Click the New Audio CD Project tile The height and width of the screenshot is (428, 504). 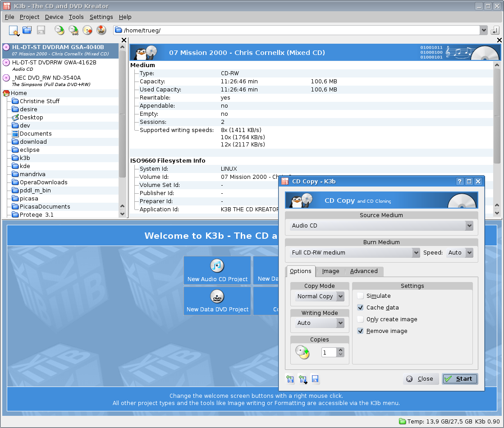[217, 271]
